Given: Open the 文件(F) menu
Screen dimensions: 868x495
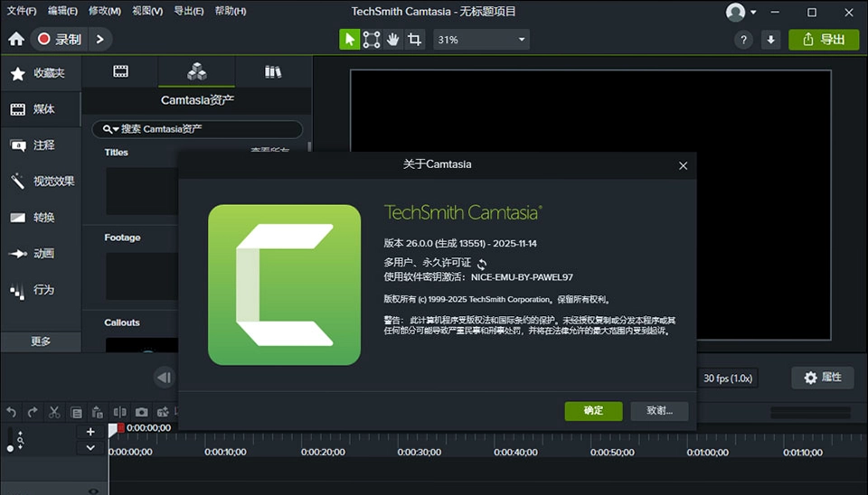Looking at the screenshot, I should click(x=22, y=11).
